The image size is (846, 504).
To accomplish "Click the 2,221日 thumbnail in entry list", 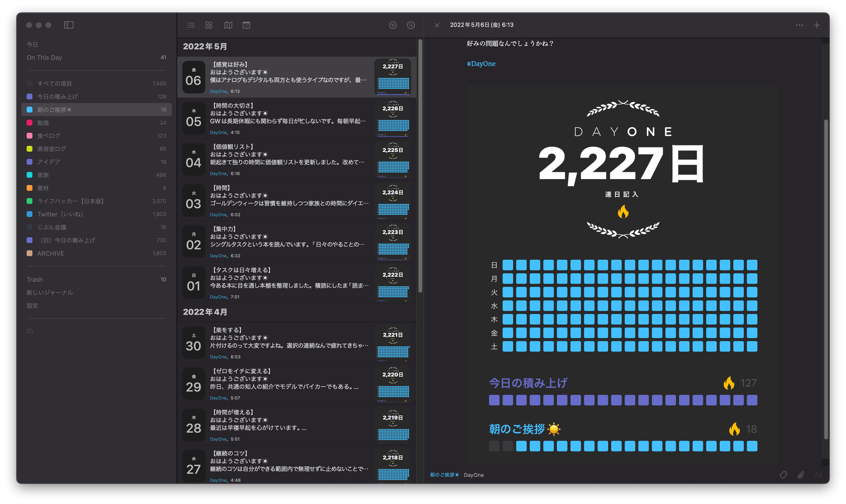I will (393, 343).
